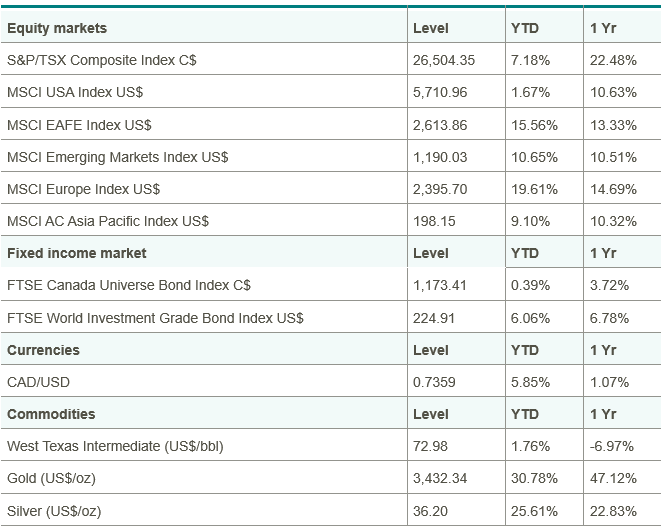Screen dimensions: 662x529
Task: Click the 1 Yr header in Commodities section
Action: coord(603,414)
